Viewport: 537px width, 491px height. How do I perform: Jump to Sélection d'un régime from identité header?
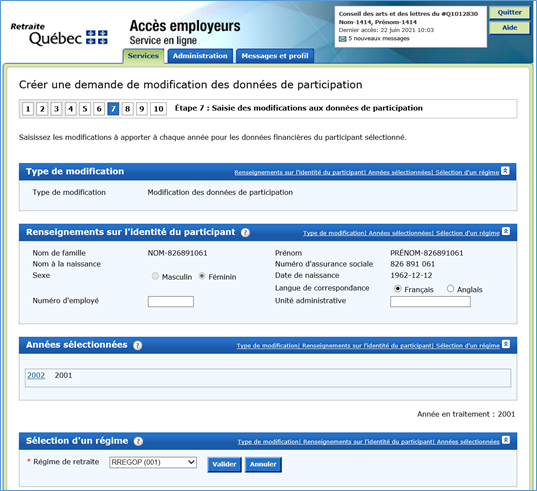[468, 233]
